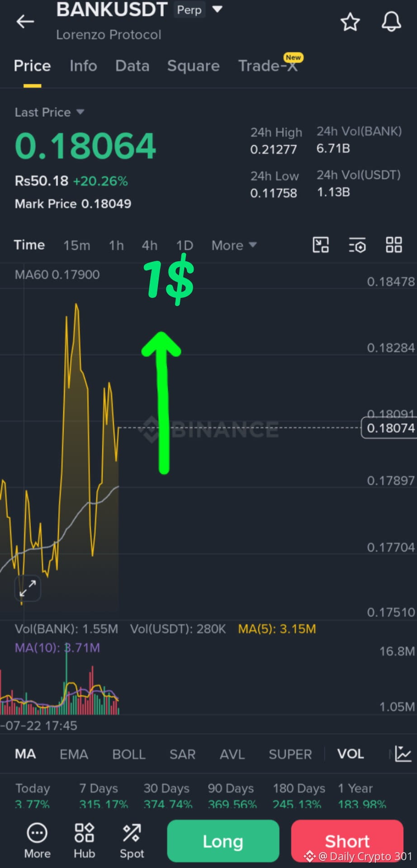417x868 pixels.
Task: Tap MA60 0.17900 label
Action: click(57, 274)
